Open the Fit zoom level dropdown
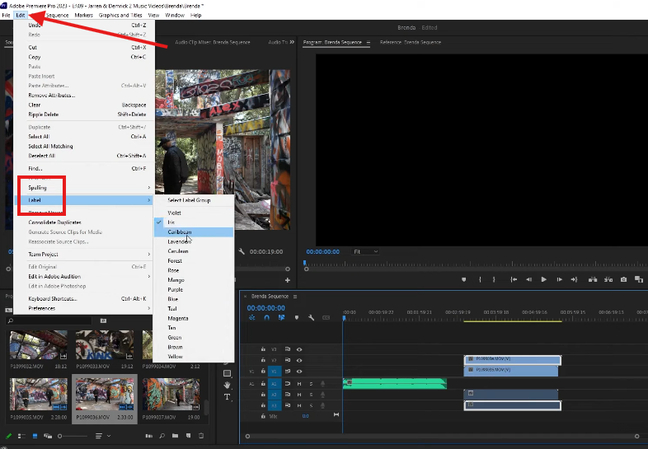 (x=365, y=251)
